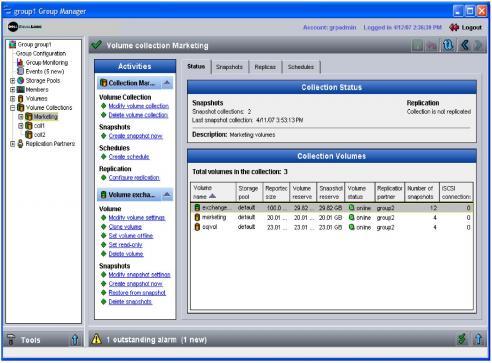Click the Delete volume collection link
Image resolution: width=492 pixels, height=363 pixels.
click(138, 115)
